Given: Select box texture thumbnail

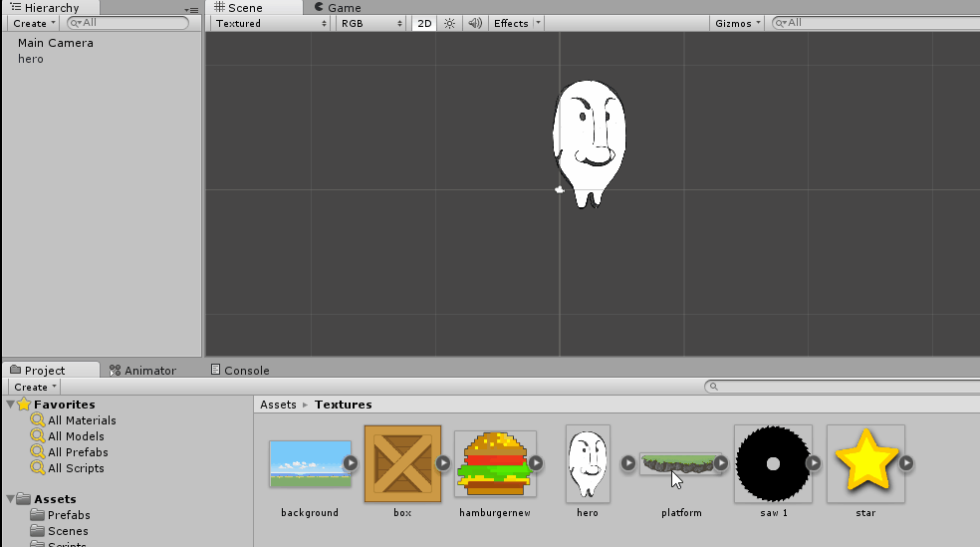Looking at the screenshot, I should tap(402, 464).
